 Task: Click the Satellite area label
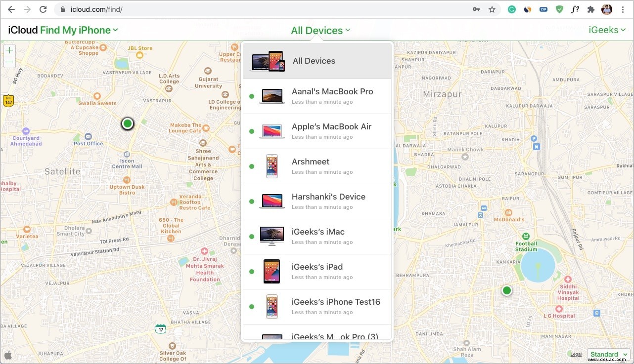click(62, 171)
